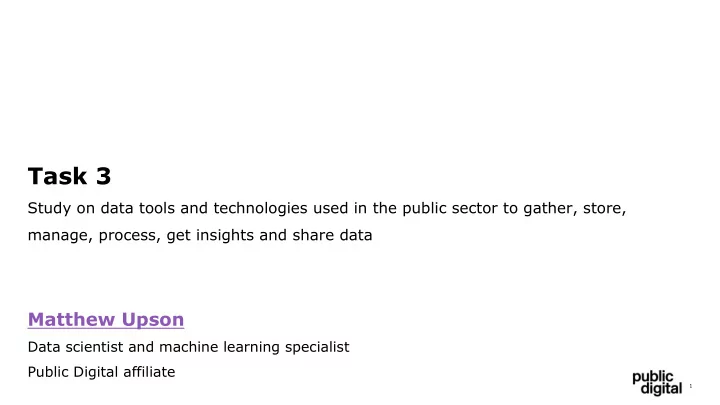Click the slide number beside the logo
The height and width of the screenshot is (405, 720).
(x=691, y=386)
